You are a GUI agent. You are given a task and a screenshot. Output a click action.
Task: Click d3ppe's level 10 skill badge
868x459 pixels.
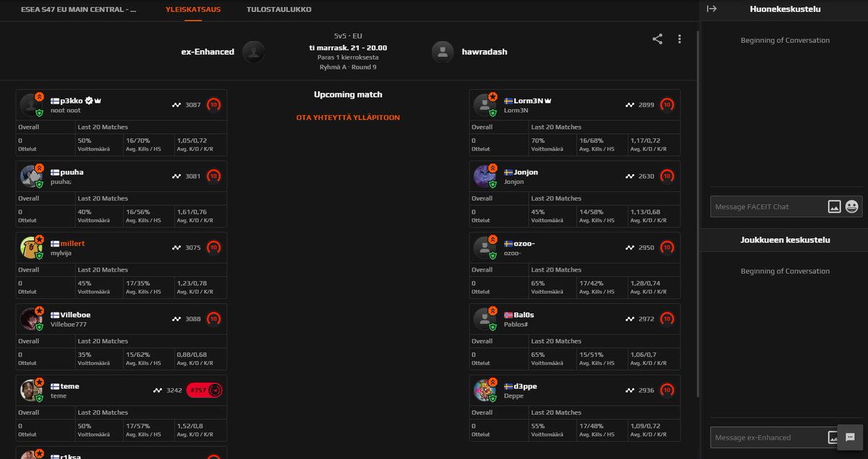[667, 390]
